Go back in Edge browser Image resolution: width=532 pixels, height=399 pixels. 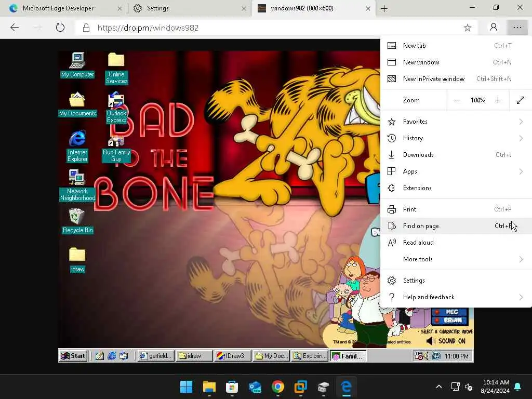(15, 28)
